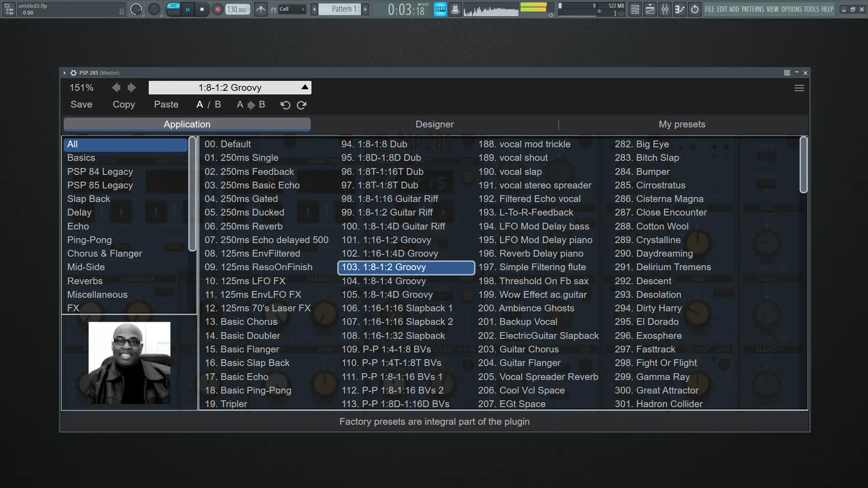Open the PSP 285 hamburger menu
This screenshot has height=488, width=868.
(799, 88)
